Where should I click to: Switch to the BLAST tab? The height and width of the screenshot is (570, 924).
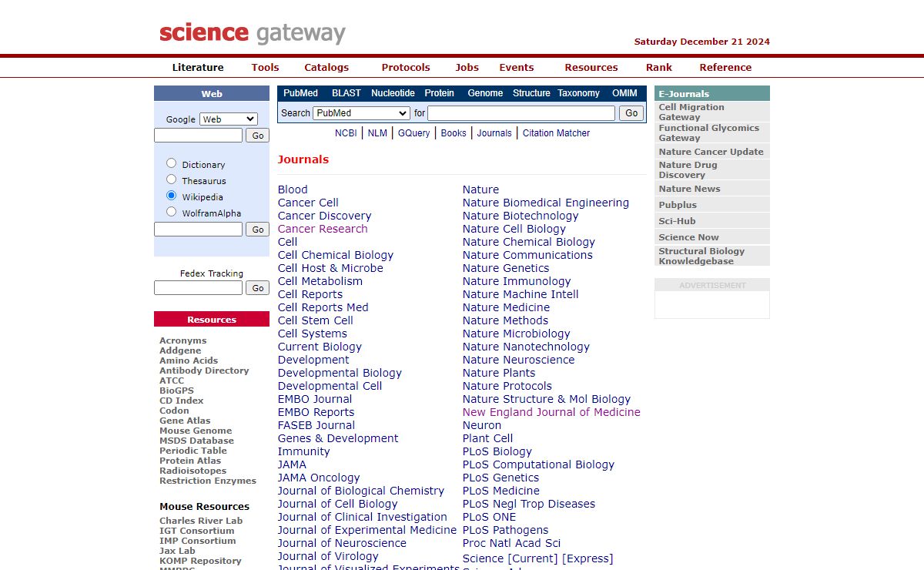coord(346,92)
